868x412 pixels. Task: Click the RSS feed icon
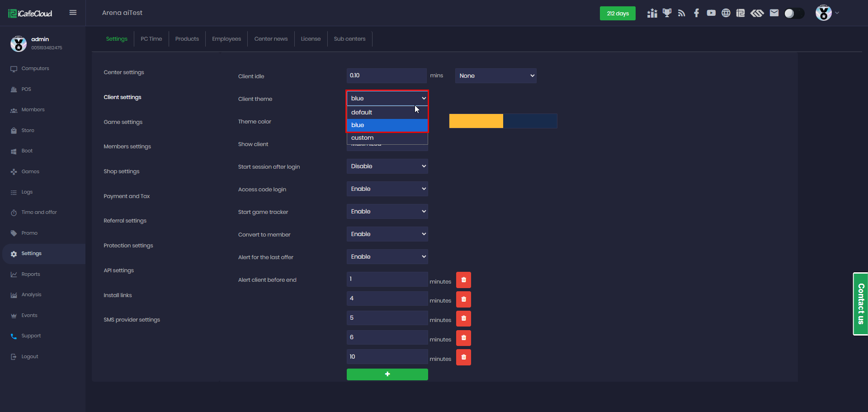click(x=682, y=13)
